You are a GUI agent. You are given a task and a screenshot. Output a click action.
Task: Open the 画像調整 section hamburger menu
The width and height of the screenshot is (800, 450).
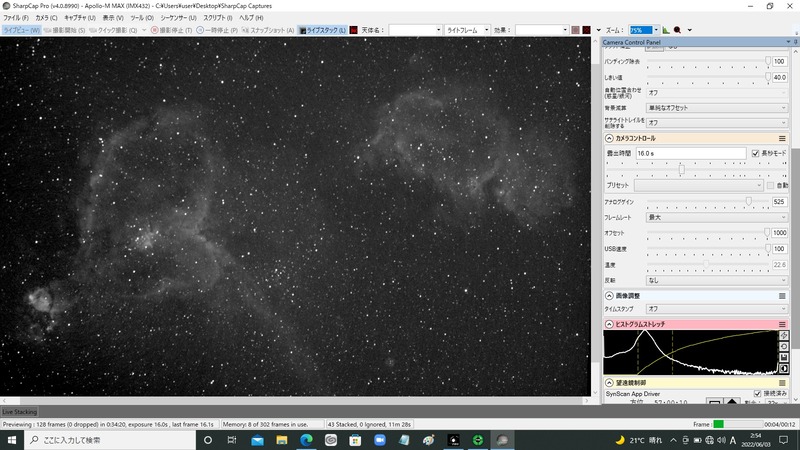pos(782,296)
